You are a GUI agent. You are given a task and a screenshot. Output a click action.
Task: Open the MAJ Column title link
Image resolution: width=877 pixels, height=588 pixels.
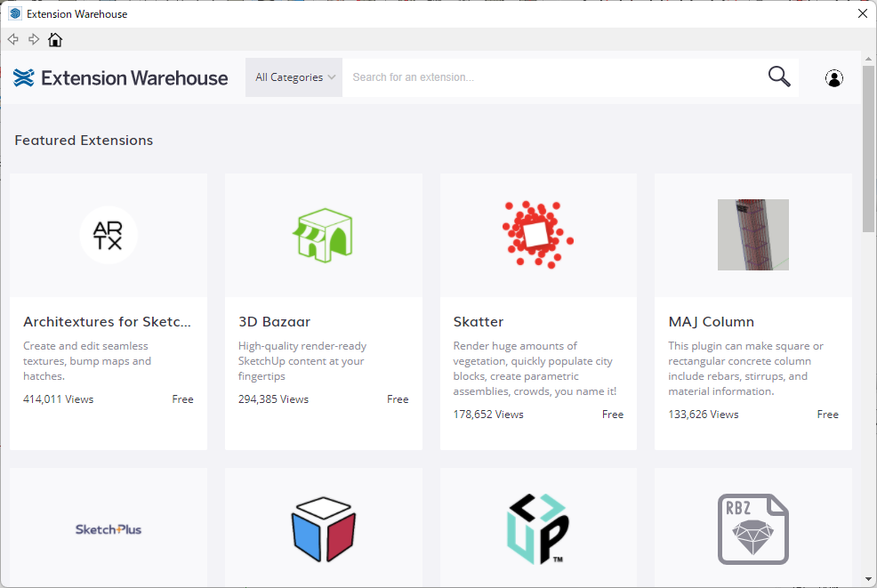[x=711, y=322]
